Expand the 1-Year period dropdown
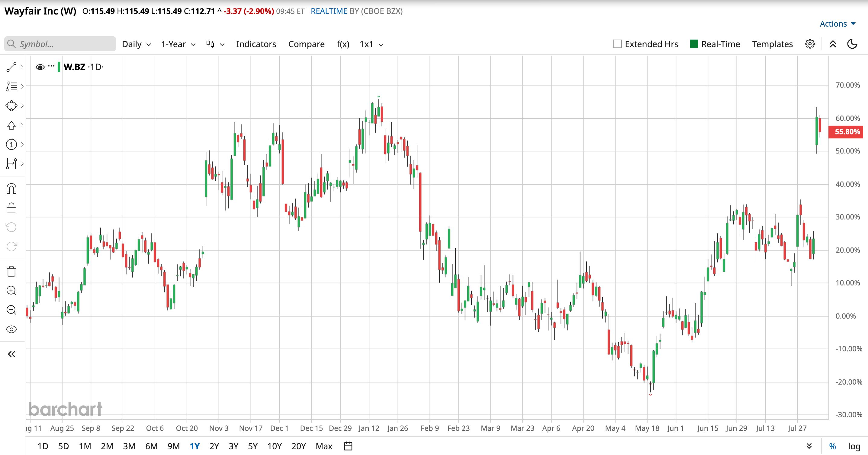Image resolution: width=868 pixels, height=455 pixels. click(x=178, y=44)
